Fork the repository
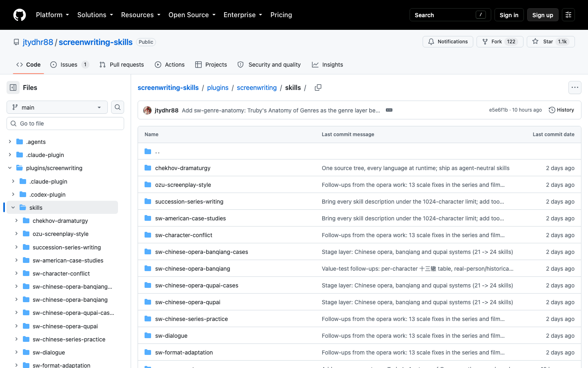Image resolution: width=588 pixels, height=368 pixels. tap(500, 42)
